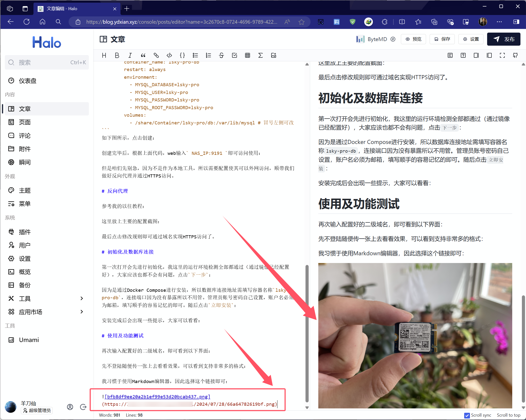The height and width of the screenshot is (420, 526).
Task: Go back with browser back arrow
Action: tap(10, 22)
